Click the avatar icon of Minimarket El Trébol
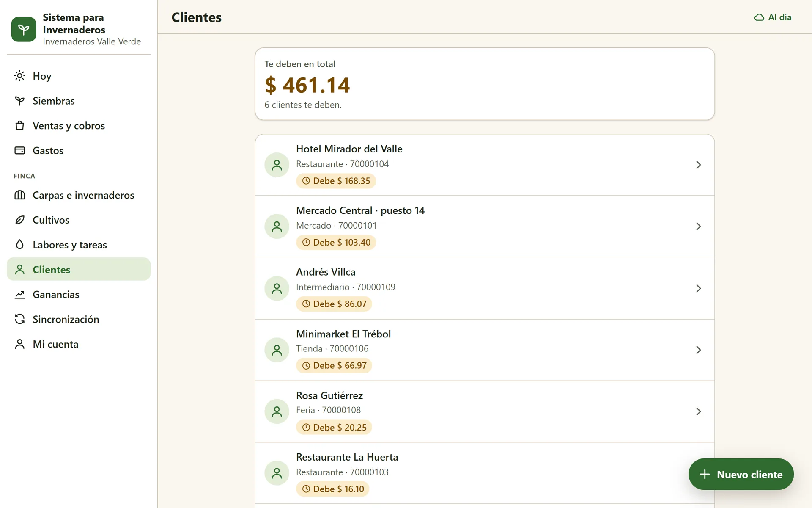Viewport: 812px width, 508px height. pos(277,350)
